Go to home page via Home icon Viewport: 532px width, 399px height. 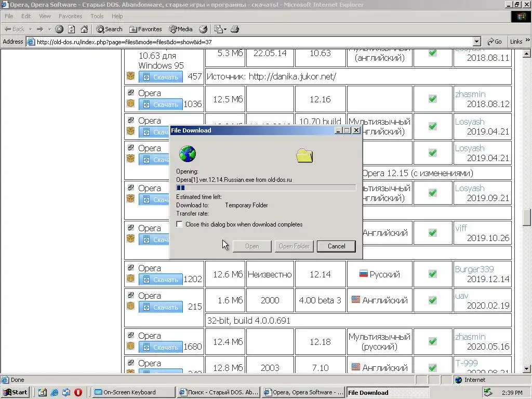[x=84, y=29]
